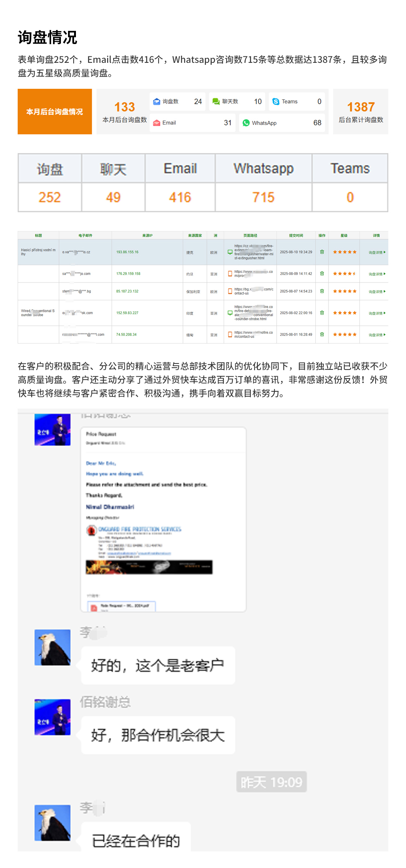The height and width of the screenshot is (868, 406).
Task: Open 询盘详情 for the 176.29.159.158 inquiry
Action: (377, 274)
